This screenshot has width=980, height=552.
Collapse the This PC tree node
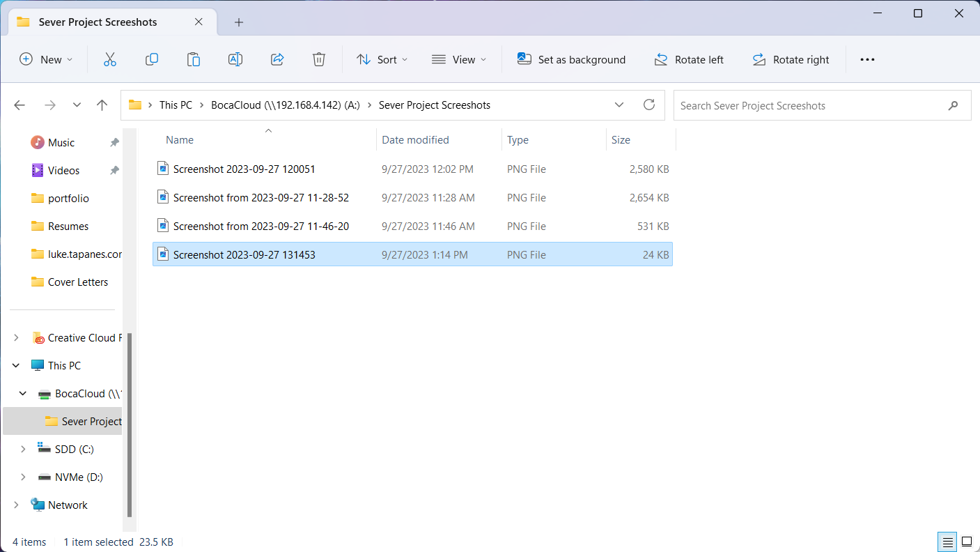[x=16, y=366]
